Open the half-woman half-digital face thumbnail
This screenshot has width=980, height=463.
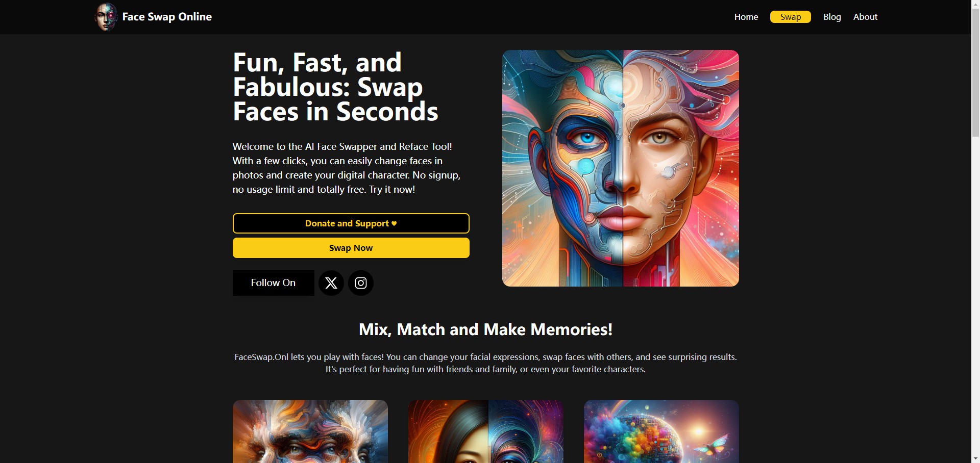486,431
